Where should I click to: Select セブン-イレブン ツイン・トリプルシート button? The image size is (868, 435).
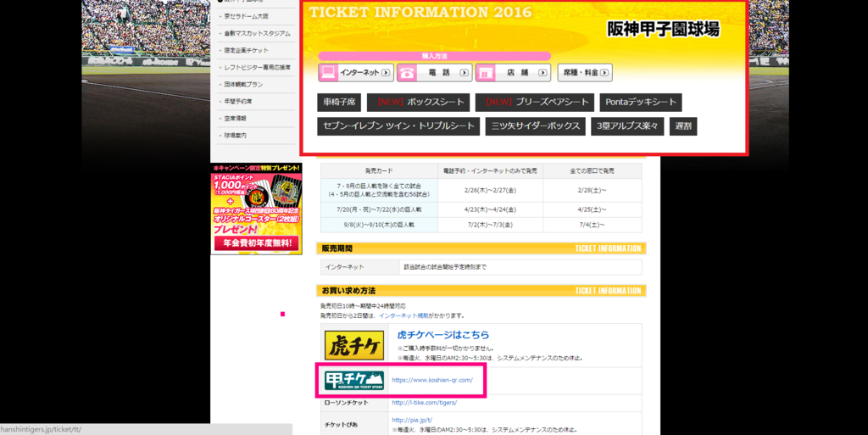(x=398, y=126)
